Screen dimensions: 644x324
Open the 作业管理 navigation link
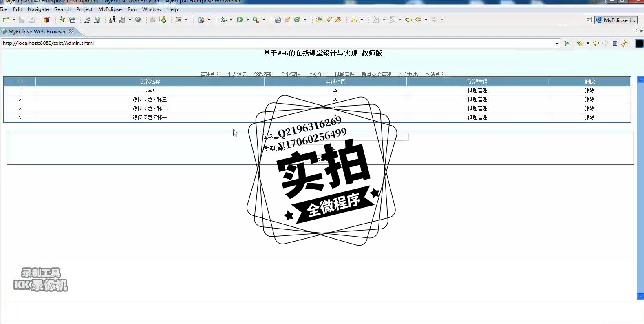pos(291,74)
